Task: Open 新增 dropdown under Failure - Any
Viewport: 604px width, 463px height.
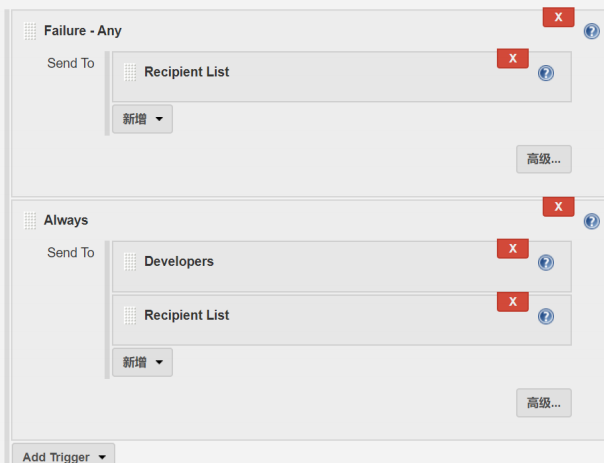Action: tap(142, 119)
